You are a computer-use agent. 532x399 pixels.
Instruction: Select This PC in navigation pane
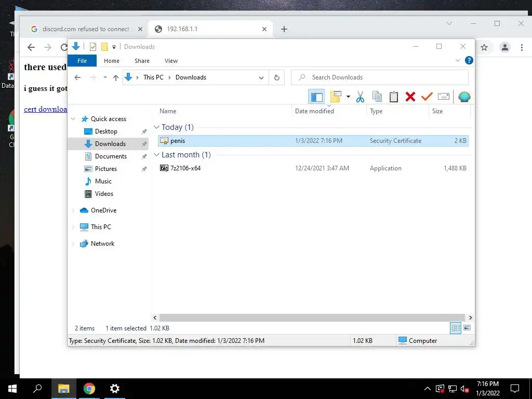point(101,227)
